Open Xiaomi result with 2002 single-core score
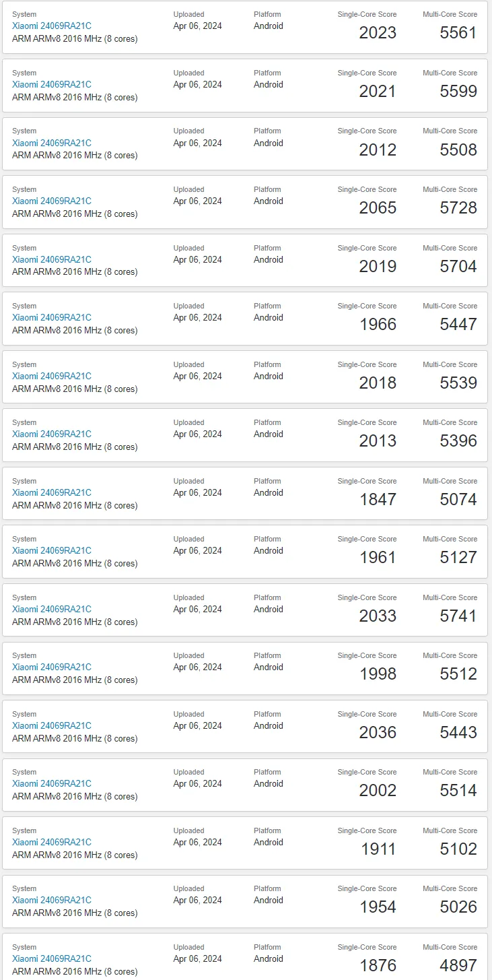492x980 pixels. point(52,784)
